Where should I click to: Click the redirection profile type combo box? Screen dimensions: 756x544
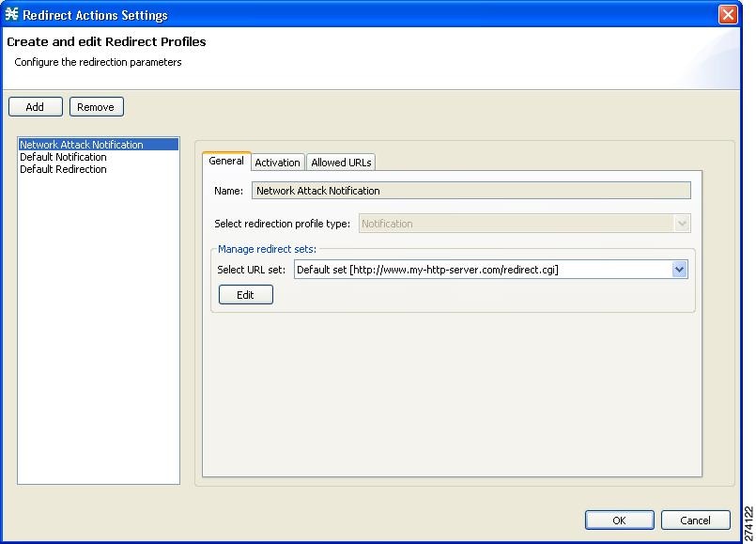tap(516, 224)
